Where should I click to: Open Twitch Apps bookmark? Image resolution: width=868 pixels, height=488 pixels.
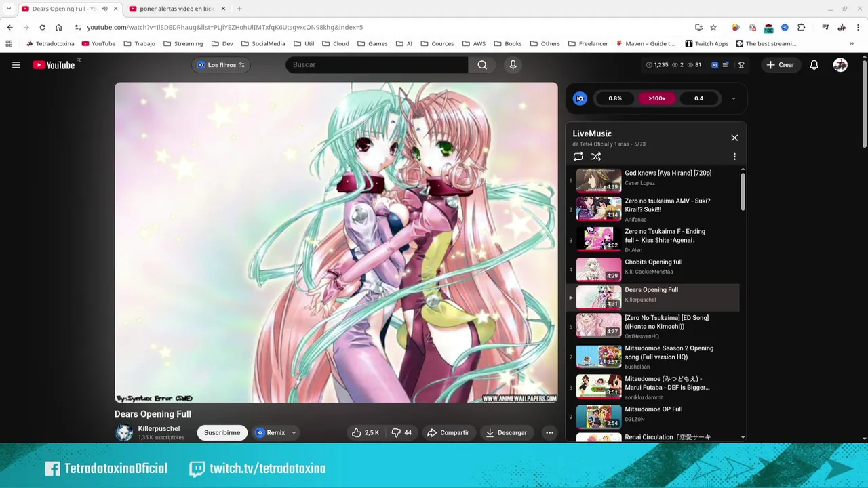[x=707, y=43]
